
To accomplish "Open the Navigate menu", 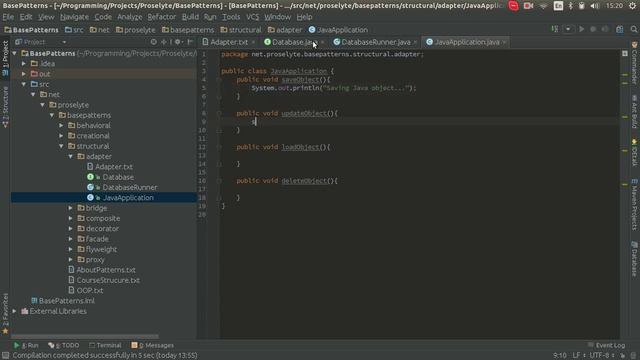I will tap(74, 17).
